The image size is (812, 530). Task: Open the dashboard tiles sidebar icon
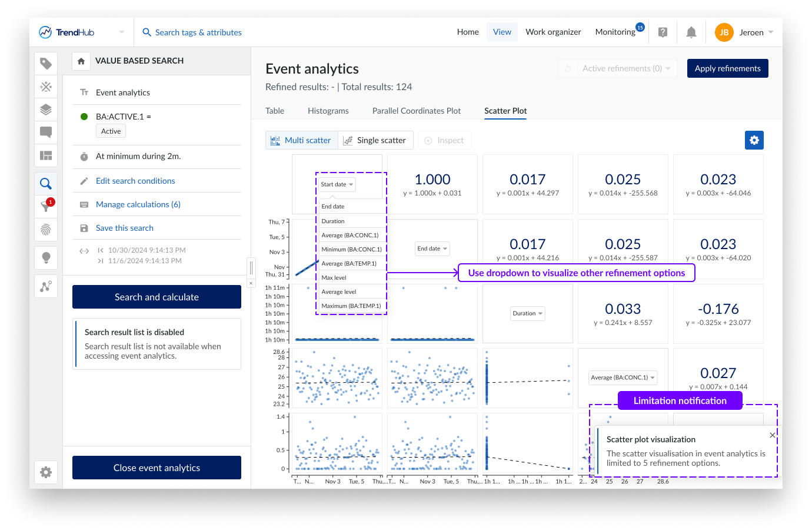[x=46, y=155]
